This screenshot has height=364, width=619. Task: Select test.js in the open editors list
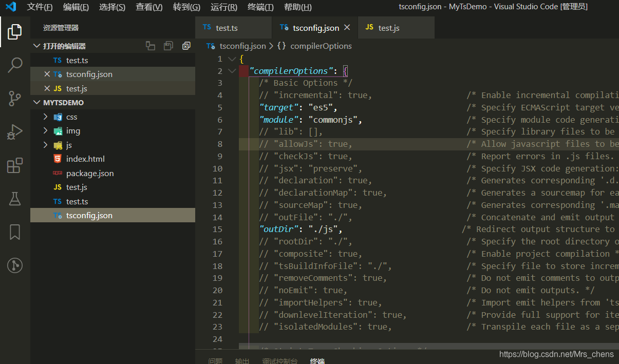click(112, 89)
